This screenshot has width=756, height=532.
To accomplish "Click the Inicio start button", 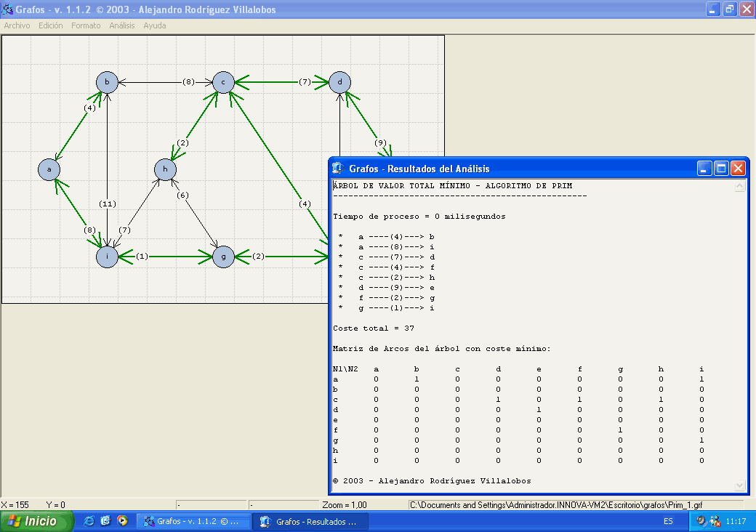I will point(37,521).
